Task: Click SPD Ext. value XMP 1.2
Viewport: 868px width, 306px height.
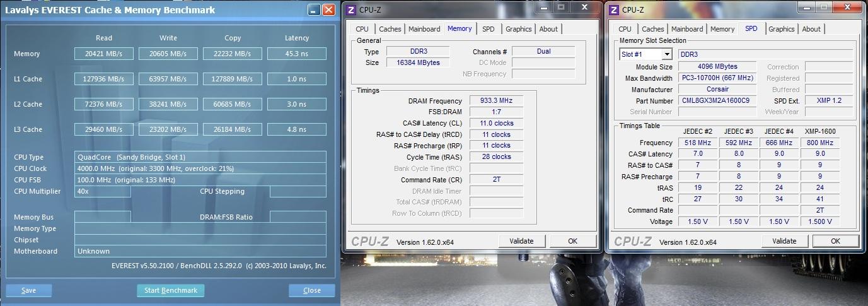Action: [x=828, y=100]
